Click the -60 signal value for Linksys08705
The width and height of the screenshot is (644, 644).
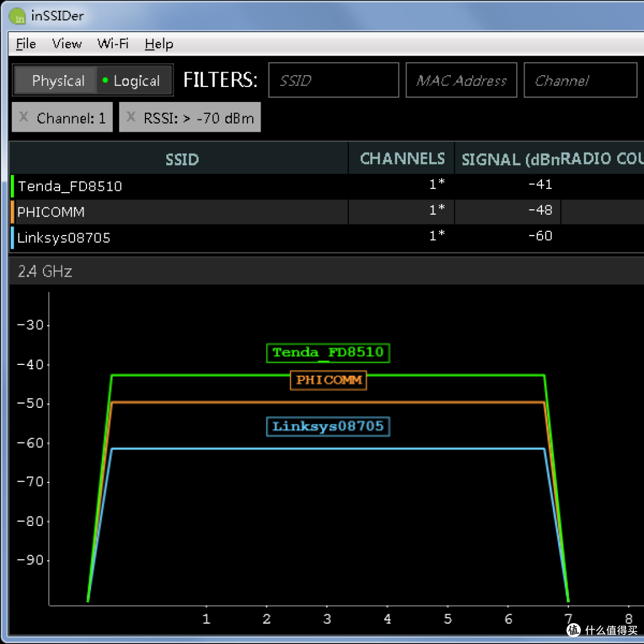[x=540, y=236]
